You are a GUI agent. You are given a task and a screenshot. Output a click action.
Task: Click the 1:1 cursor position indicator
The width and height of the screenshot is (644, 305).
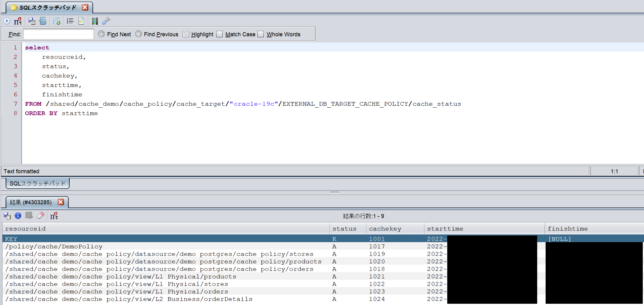[614, 171]
